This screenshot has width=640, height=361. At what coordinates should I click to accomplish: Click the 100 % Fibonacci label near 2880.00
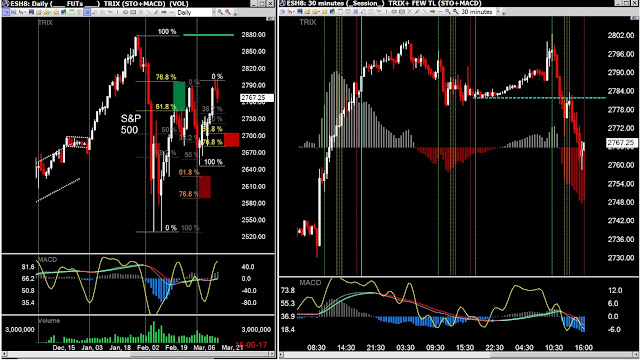pyautogui.click(x=167, y=31)
